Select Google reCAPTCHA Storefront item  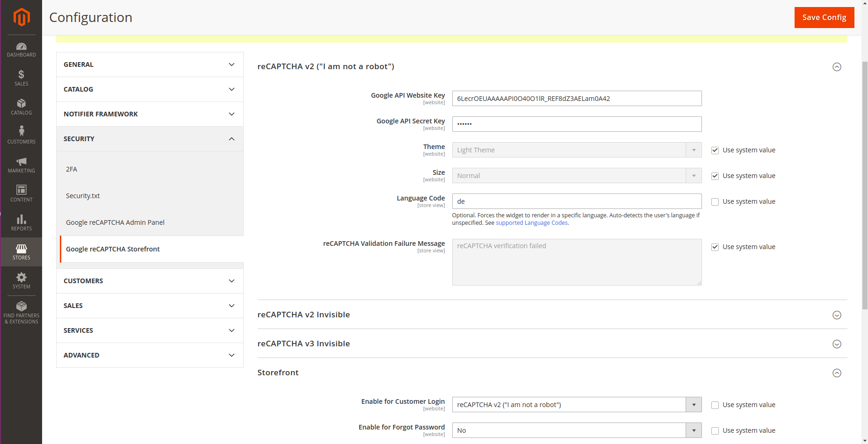[152, 249]
